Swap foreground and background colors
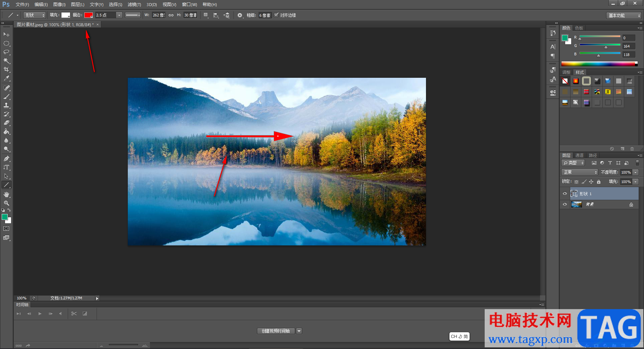This screenshot has width=644, height=349. pyautogui.click(x=9, y=210)
